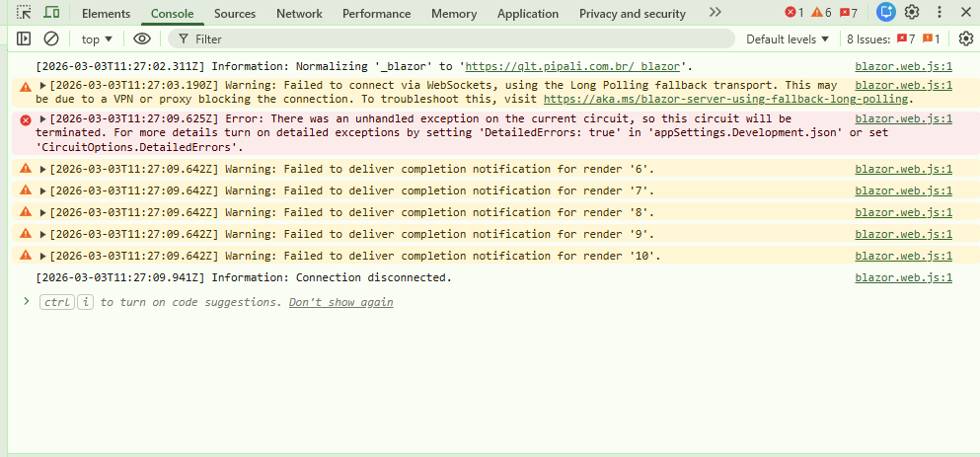Switch to the Sources tab
980x457 pixels.
pos(234,14)
